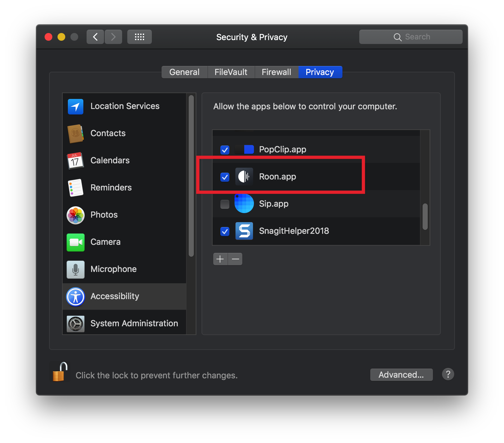Click the Accessibility icon

75,297
